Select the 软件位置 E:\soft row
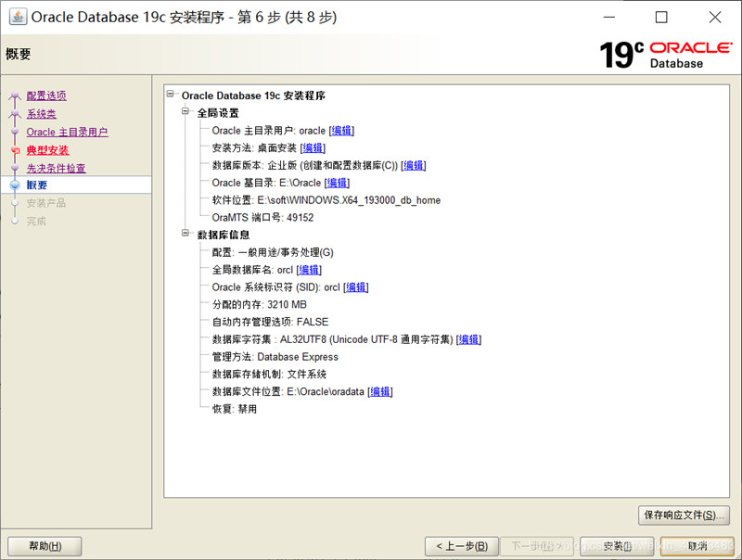The width and height of the screenshot is (742, 560). [326, 200]
